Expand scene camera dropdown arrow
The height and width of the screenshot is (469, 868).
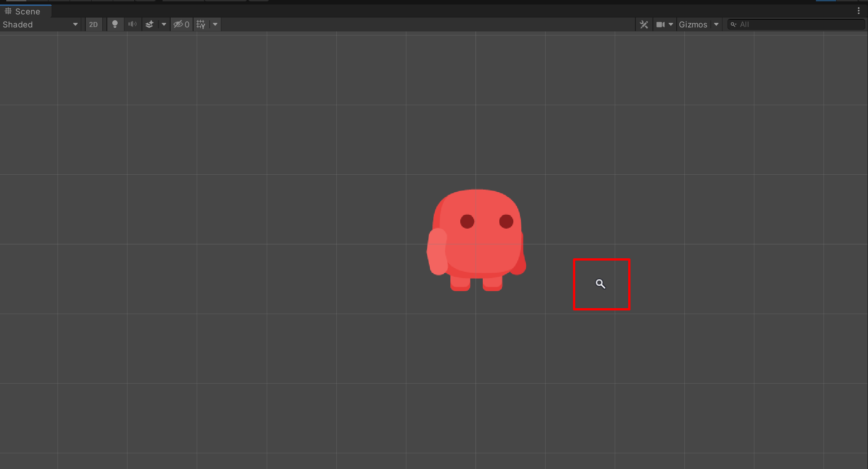(671, 24)
